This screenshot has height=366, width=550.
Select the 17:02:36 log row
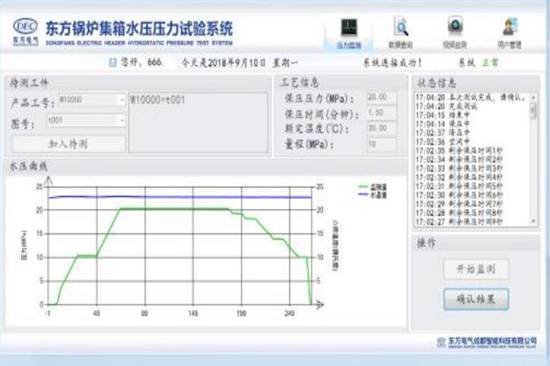coord(442,142)
